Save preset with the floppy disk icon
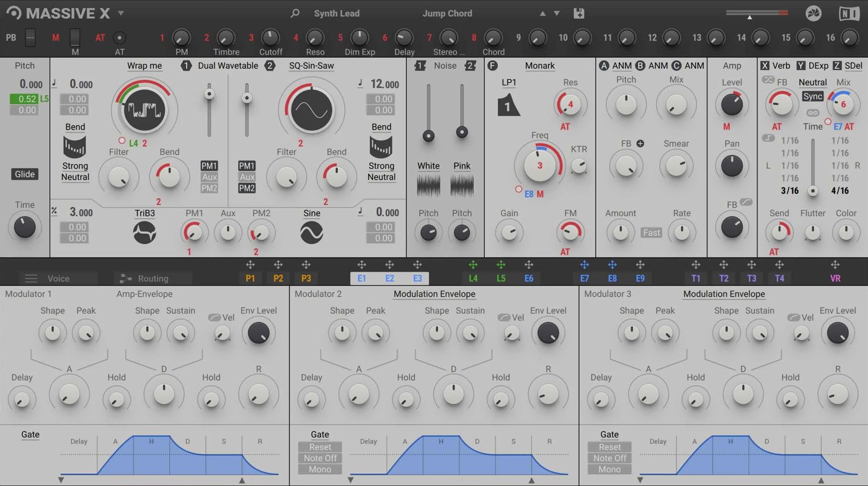Viewport: 868px width, 486px height. tap(579, 13)
